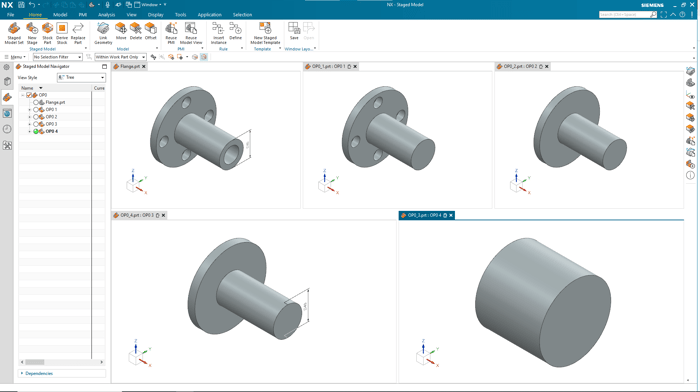
Task: Open the View Style Tree dropdown
Action: point(81,78)
